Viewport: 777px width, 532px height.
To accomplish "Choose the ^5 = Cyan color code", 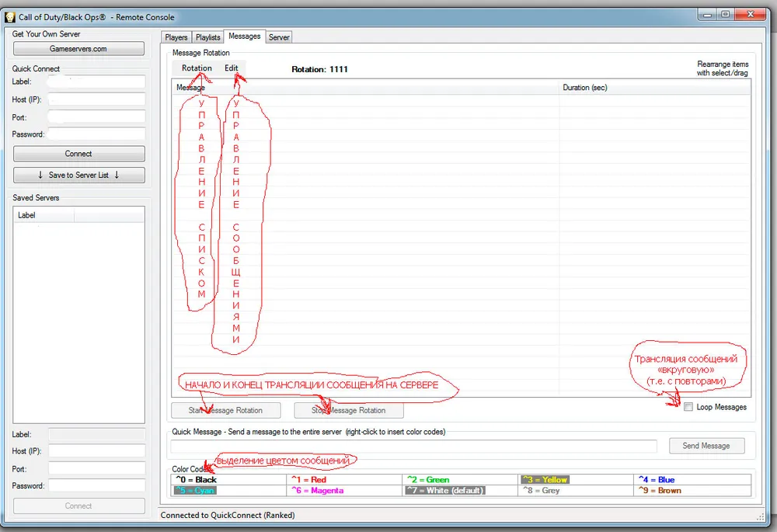I will pyautogui.click(x=195, y=491).
